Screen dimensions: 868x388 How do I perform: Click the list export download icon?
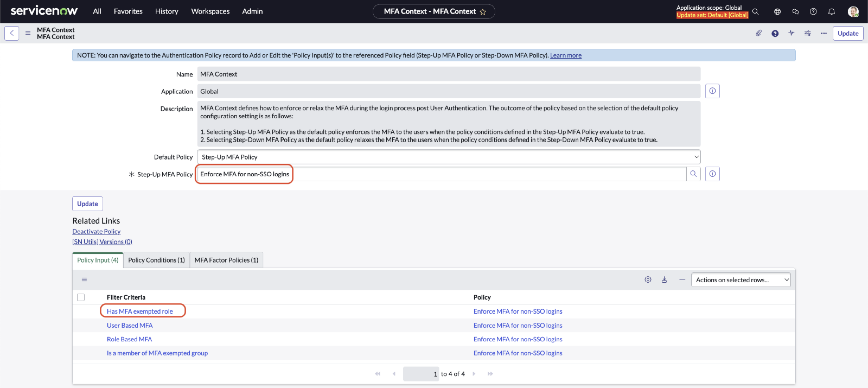pyautogui.click(x=664, y=279)
